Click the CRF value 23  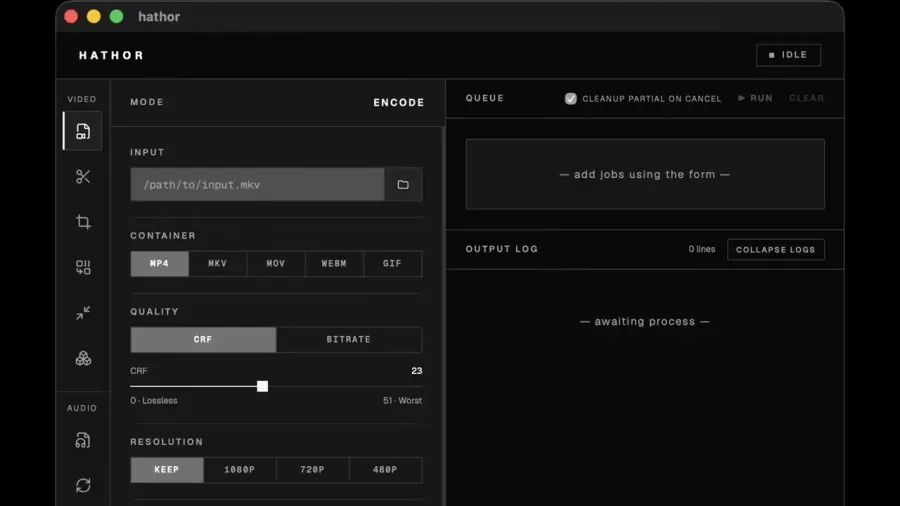pyautogui.click(x=417, y=371)
